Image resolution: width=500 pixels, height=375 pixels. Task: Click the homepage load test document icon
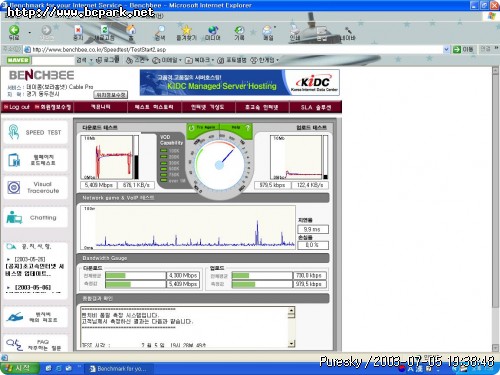[x=14, y=160]
